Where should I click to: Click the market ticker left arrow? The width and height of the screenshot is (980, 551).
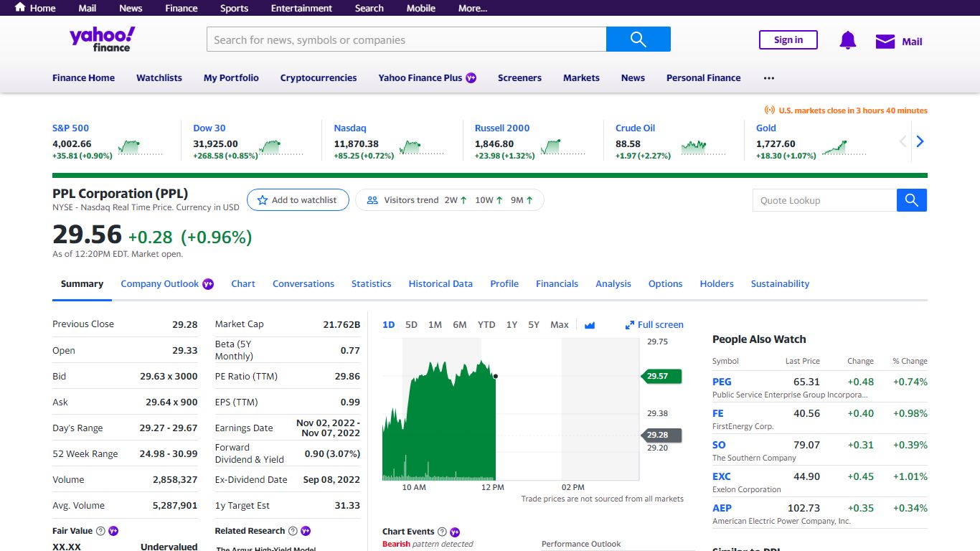click(x=903, y=141)
